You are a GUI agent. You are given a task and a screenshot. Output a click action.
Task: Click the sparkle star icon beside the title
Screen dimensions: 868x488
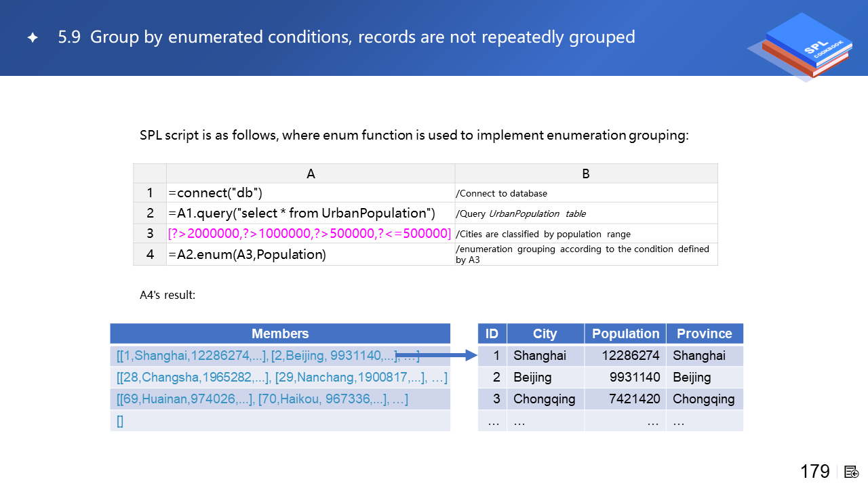coord(33,38)
